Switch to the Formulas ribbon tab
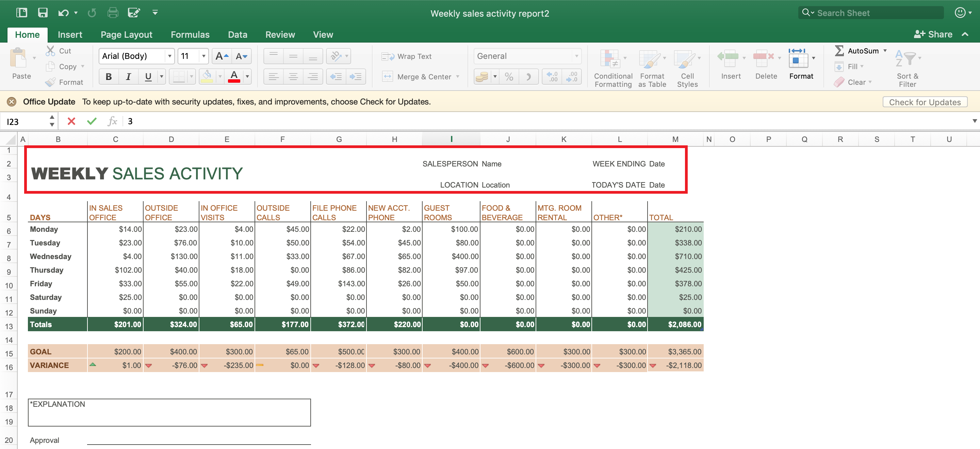Viewport: 980px width, 449px height. click(190, 35)
